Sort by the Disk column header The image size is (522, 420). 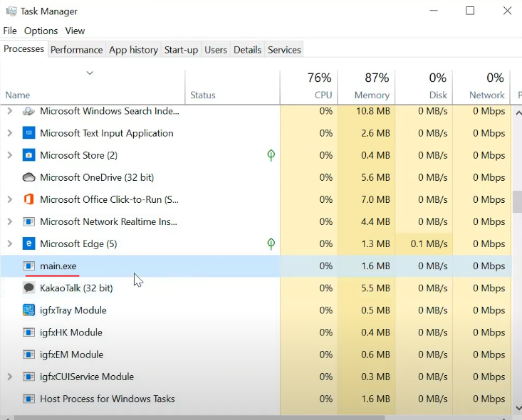[x=424, y=87]
